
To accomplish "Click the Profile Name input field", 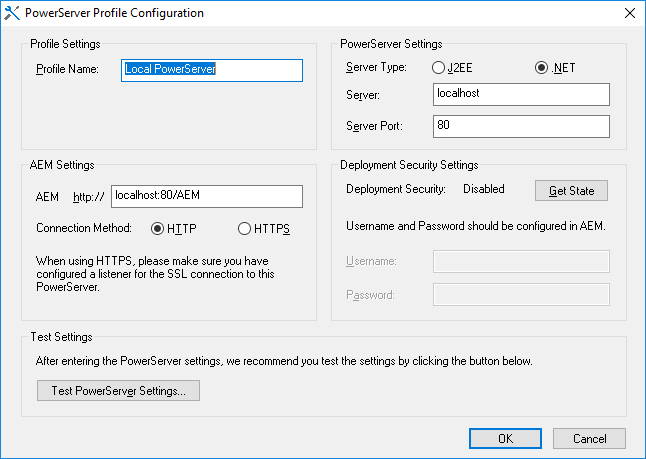I will [212, 70].
